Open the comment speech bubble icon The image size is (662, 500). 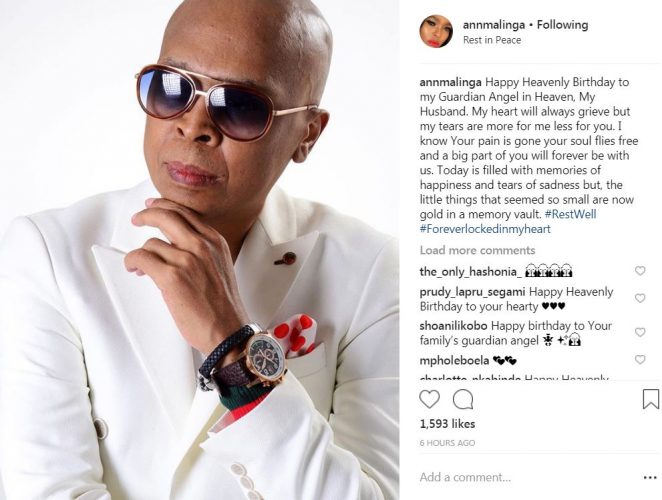(x=463, y=399)
